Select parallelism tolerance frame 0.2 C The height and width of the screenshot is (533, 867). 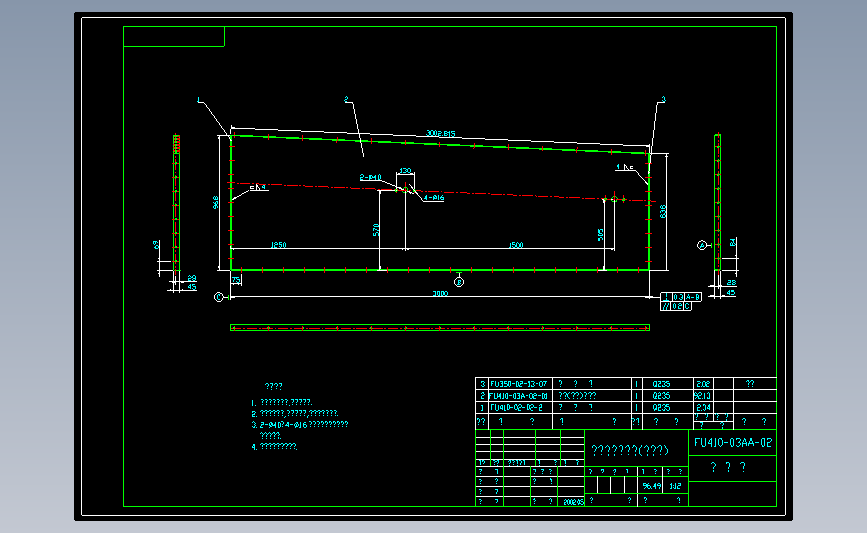click(x=676, y=306)
